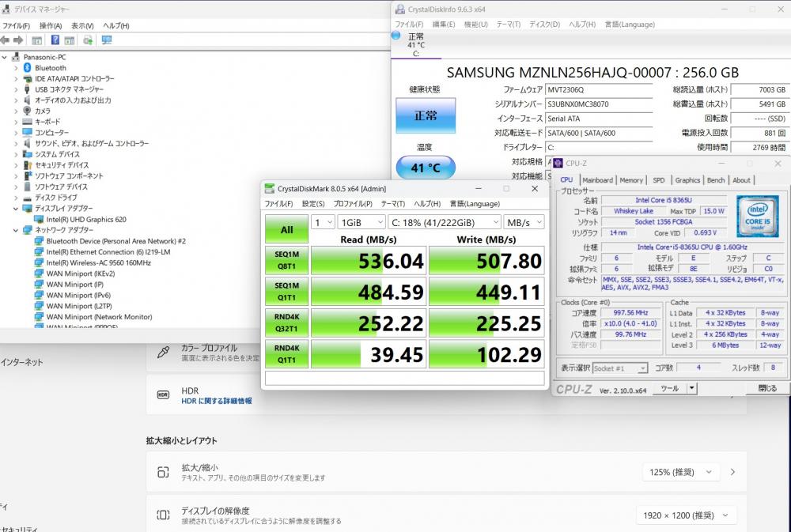The height and width of the screenshot is (532, 791).
Task: Click the セキュリティ デバイス icon in device tree
Action: [x=27, y=165]
